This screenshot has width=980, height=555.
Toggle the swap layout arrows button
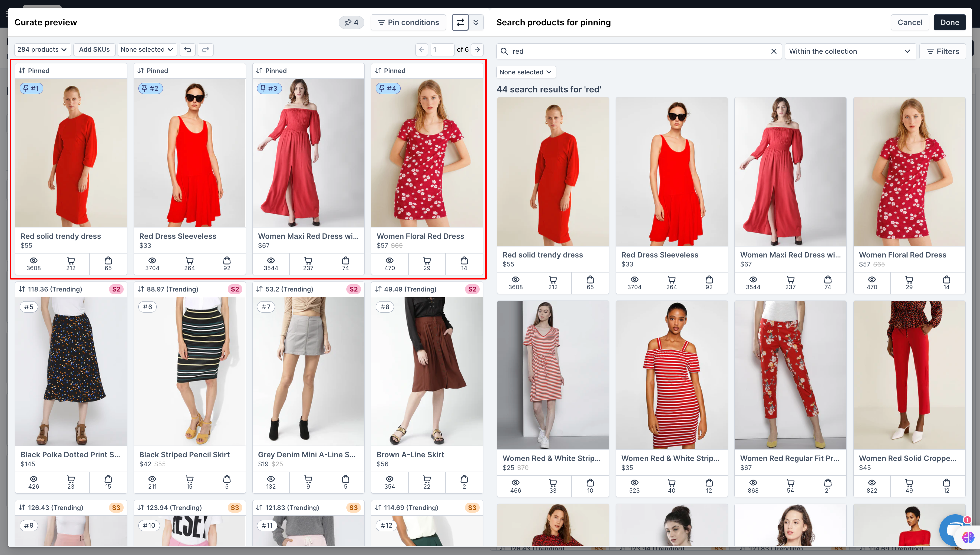click(x=460, y=22)
